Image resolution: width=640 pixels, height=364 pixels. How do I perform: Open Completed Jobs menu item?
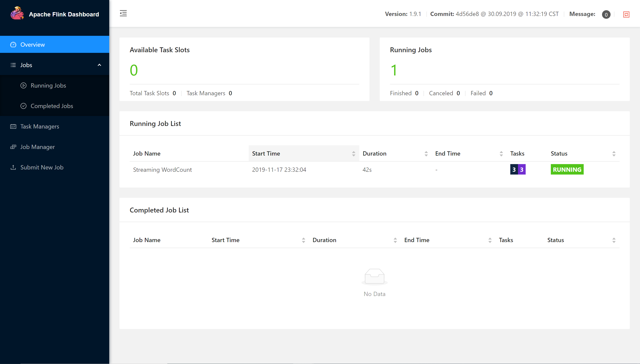(x=52, y=106)
